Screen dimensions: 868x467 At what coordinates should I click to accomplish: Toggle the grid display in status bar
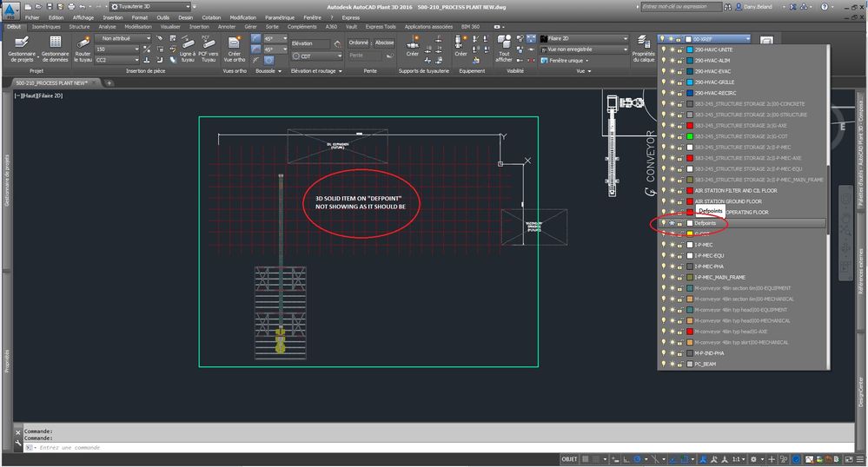pos(585,459)
